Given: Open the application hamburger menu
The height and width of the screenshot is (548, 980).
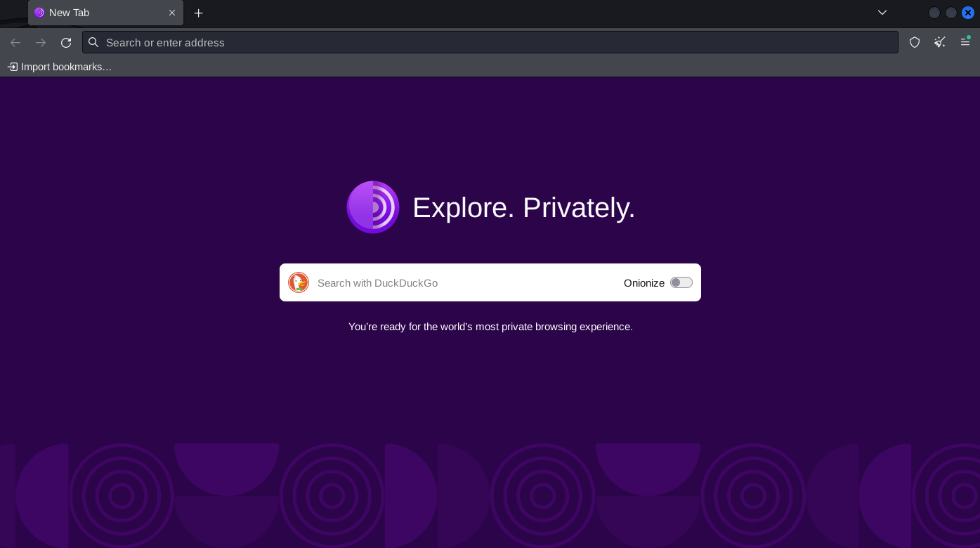Looking at the screenshot, I should click(965, 42).
